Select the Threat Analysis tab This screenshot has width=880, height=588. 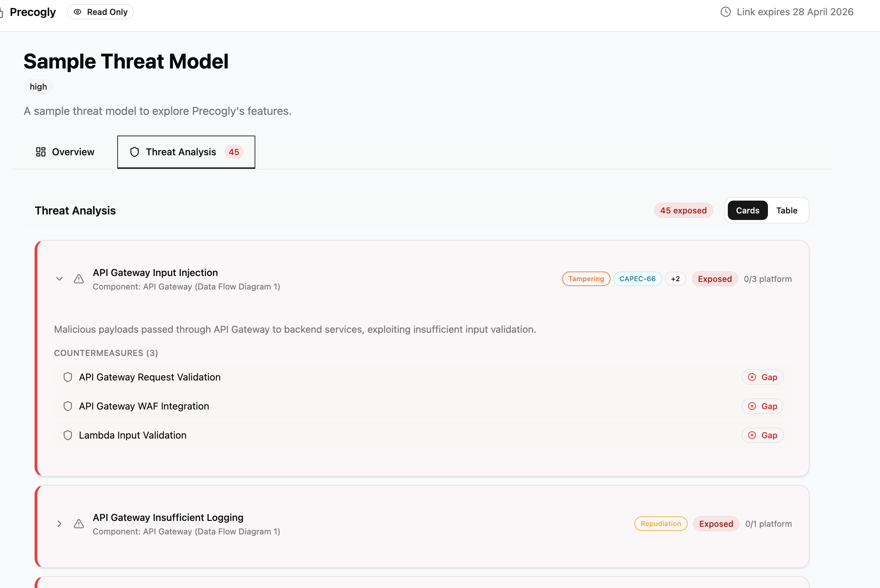[x=186, y=152]
